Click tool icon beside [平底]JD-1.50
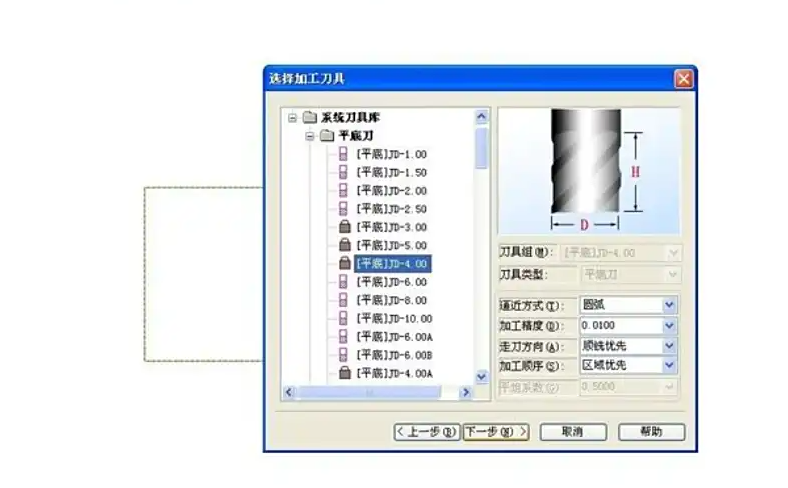The width and height of the screenshot is (788, 488). [x=343, y=172]
